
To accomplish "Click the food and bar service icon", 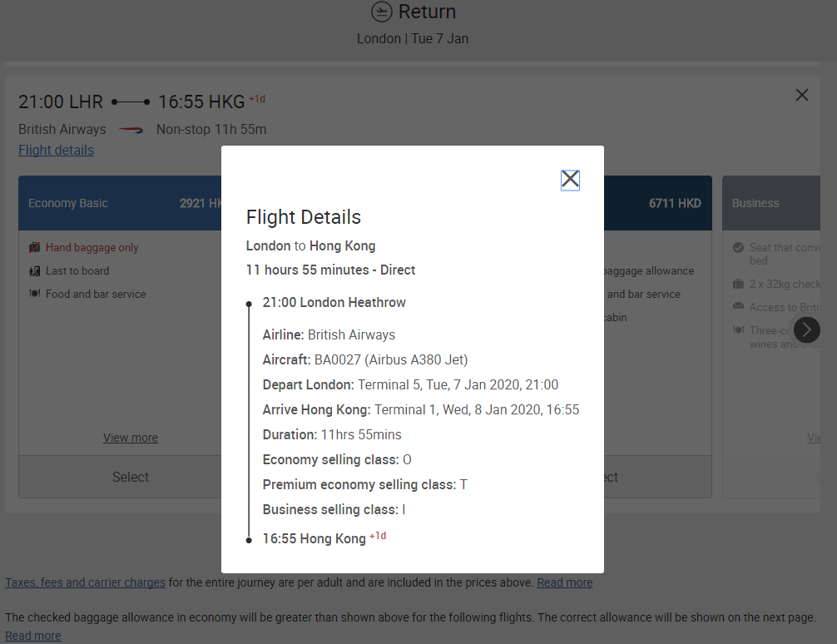I will pyautogui.click(x=35, y=294).
